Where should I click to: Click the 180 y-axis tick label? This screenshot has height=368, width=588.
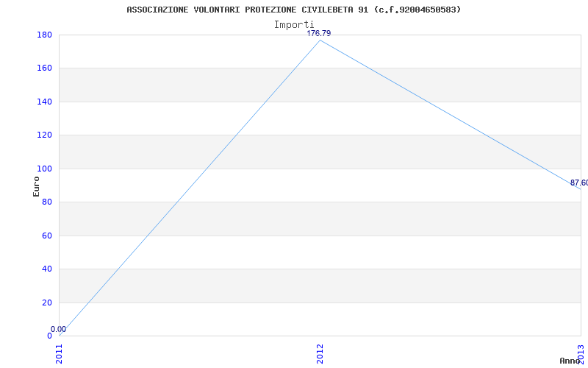point(44,35)
